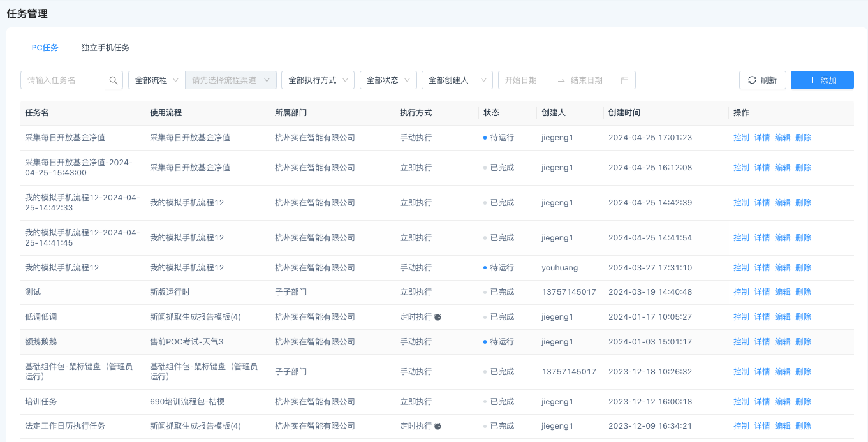Image resolution: width=868 pixels, height=442 pixels.
Task: Click 控制 for 采集每日开放基金净值 first row
Action: pyautogui.click(x=741, y=138)
